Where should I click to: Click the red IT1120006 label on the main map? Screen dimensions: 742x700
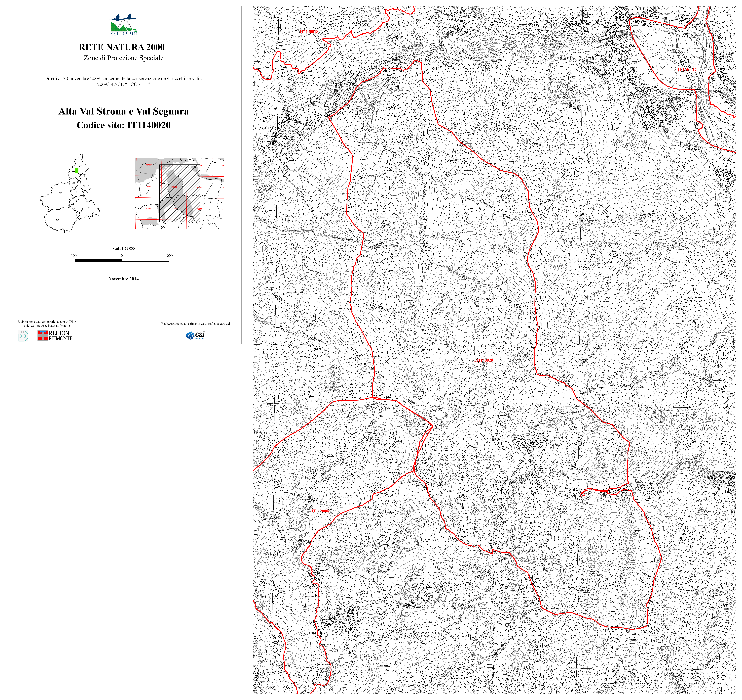pyautogui.click(x=321, y=511)
